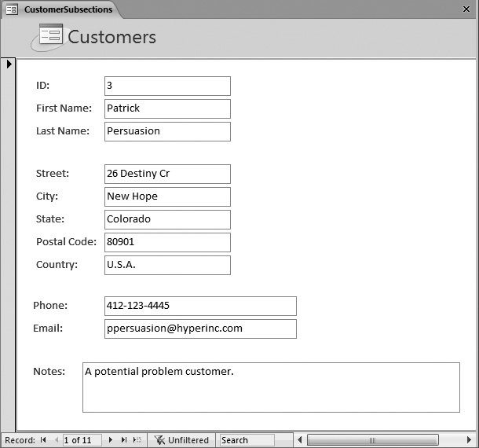The height and width of the screenshot is (448, 479).
Task: Click the Phone field with 412-123-4445
Action: tap(200, 306)
